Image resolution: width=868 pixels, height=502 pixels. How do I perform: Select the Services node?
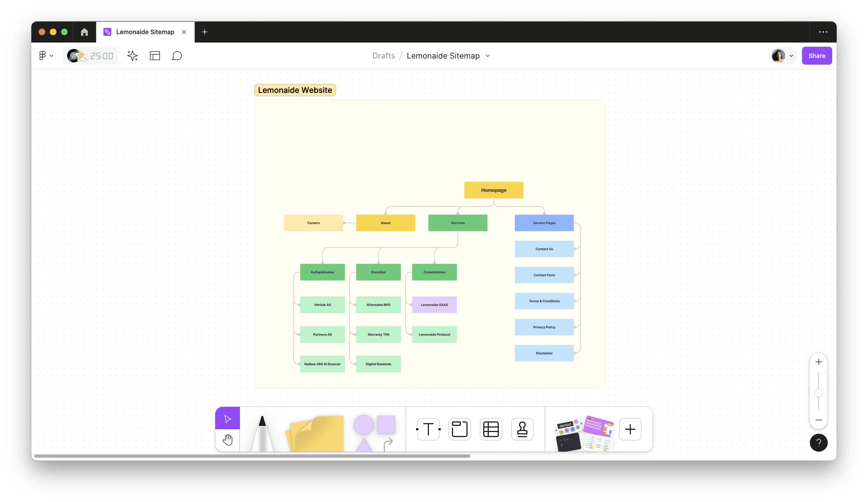pyautogui.click(x=457, y=223)
